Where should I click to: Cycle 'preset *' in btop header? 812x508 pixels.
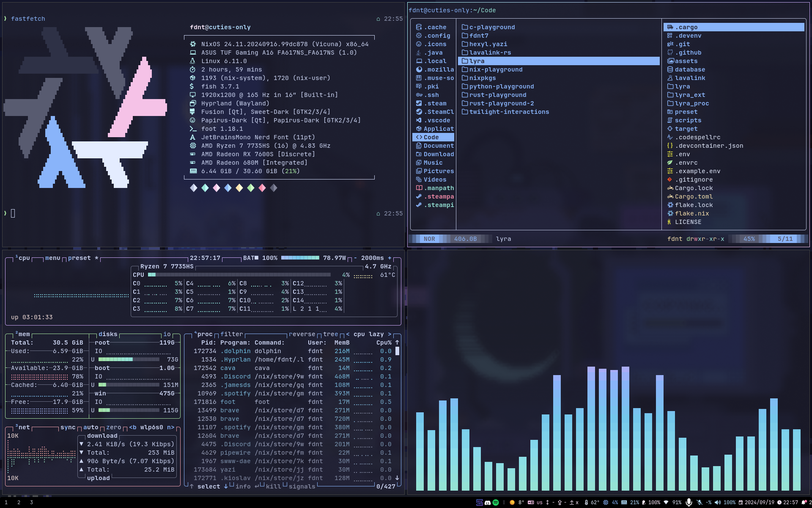coord(83,258)
